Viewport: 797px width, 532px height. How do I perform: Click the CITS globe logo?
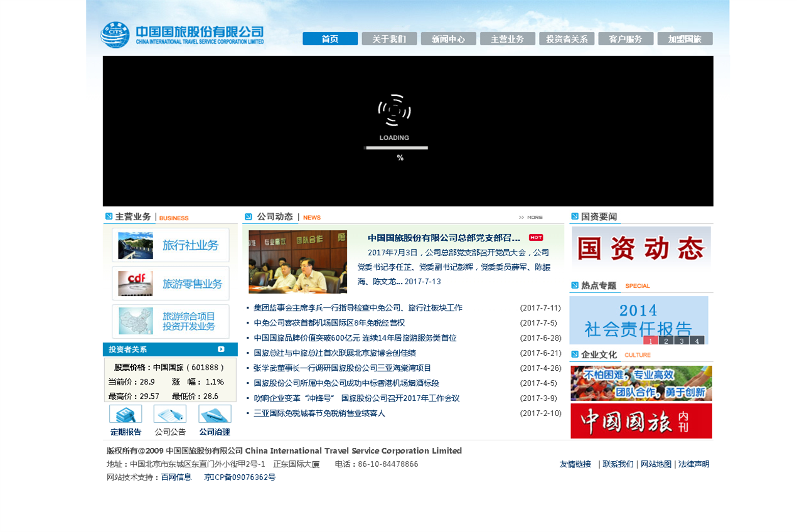pyautogui.click(x=115, y=35)
